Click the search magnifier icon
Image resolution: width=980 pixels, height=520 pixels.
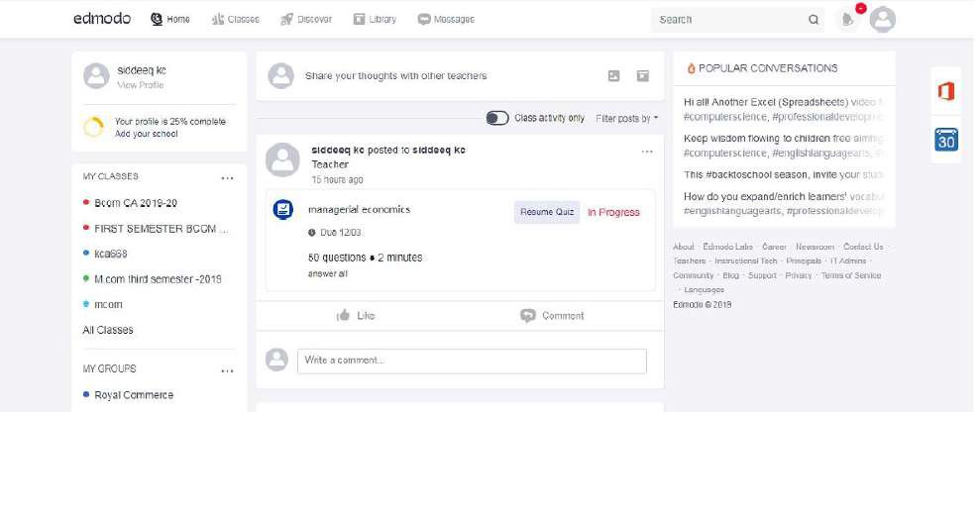coord(814,20)
